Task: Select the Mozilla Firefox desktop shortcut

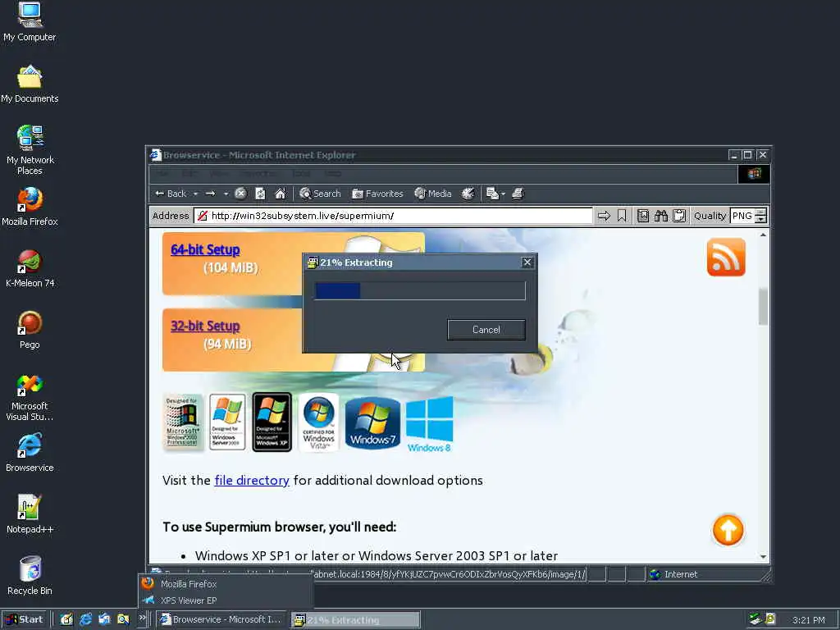Action: tap(30, 207)
